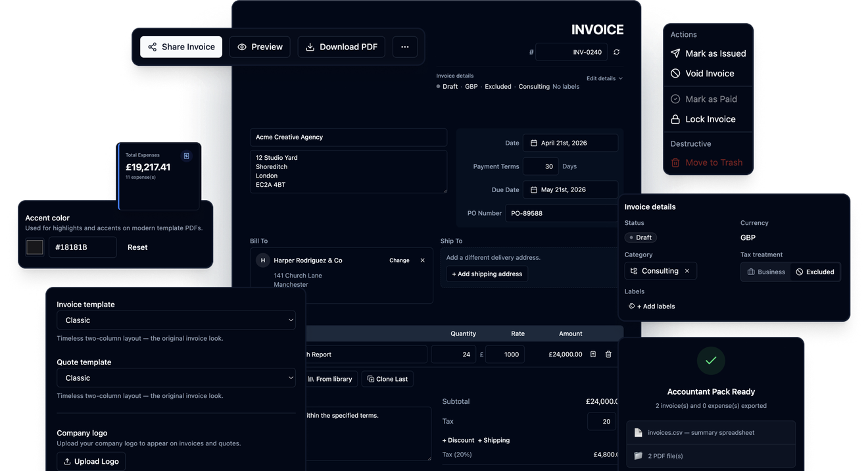868x471 pixels.
Task: Click Add labels in Invoice details
Action: 651,307
